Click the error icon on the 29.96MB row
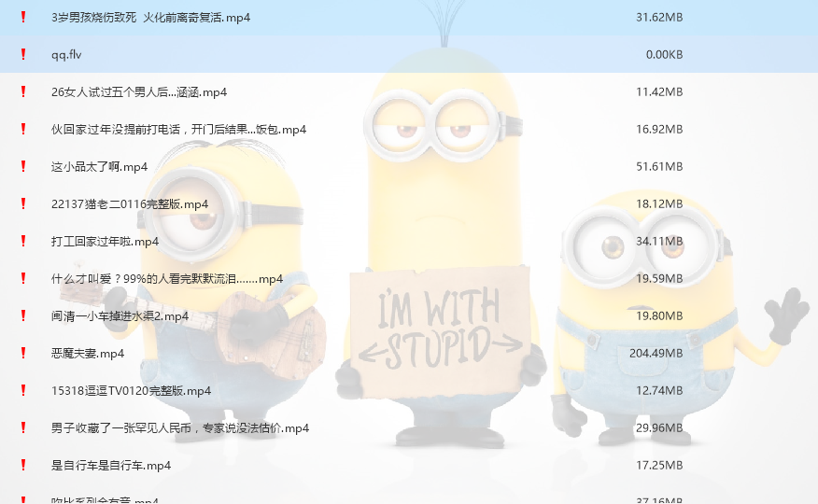This screenshot has height=504, width=818. tap(23, 427)
